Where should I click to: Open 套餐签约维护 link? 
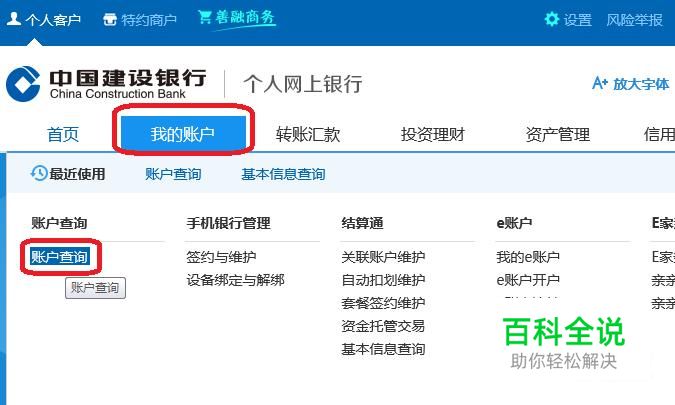tap(383, 303)
